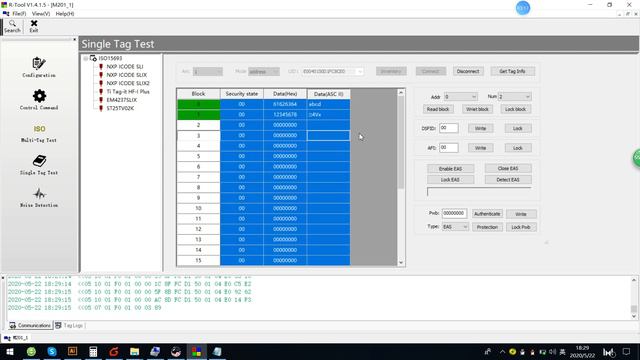Open the File menu
Image resolution: width=640 pixels, height=360 pixels.
19,14
